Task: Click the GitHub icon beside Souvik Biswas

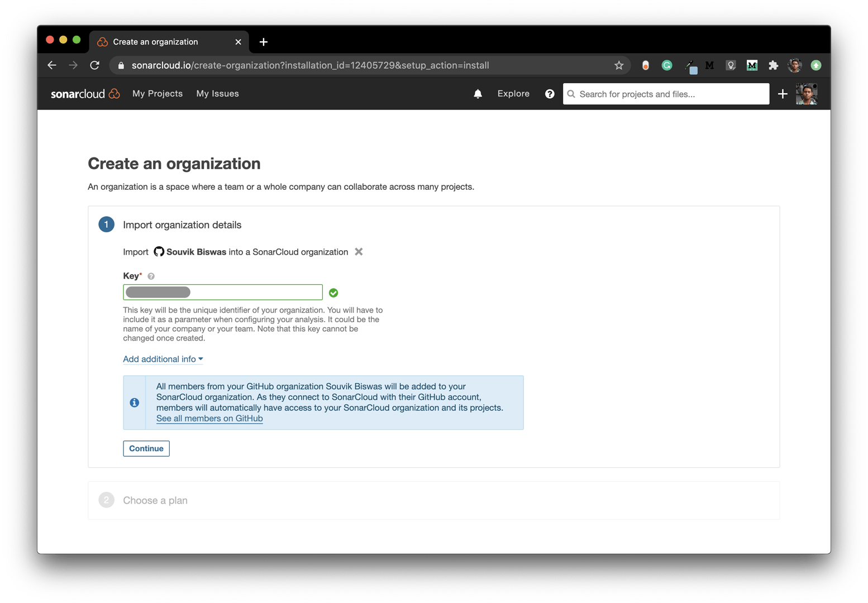Action: point(159,251)
